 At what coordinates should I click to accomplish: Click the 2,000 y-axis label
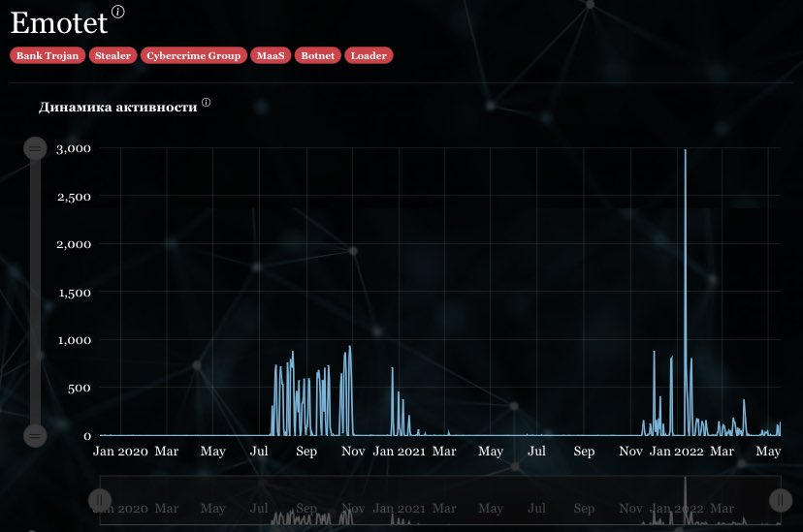pos(74,244)
